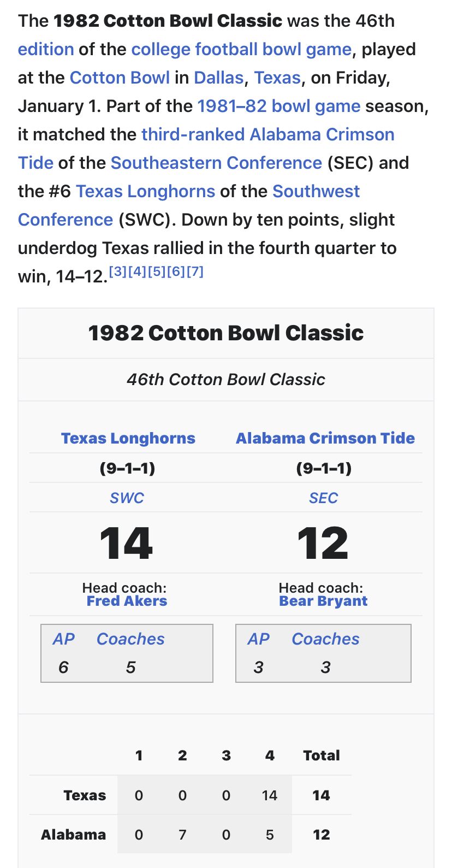This screenshot has width=452, height=868.
Task: Open head coach Fred Akers' page
Action: click(127, 601)
